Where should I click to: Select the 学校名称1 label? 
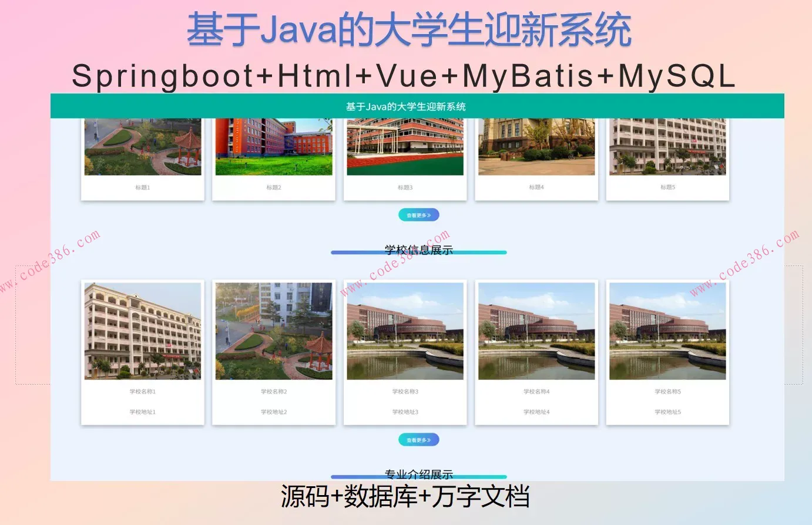pyautogui.click(x=143, y=392)
